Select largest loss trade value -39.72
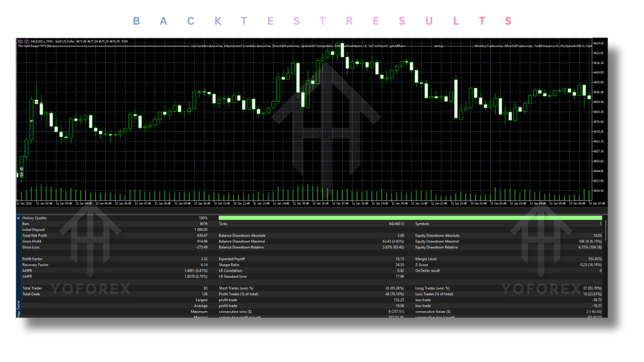The width and height of the screenshot is (644, 362). [596, 300]
